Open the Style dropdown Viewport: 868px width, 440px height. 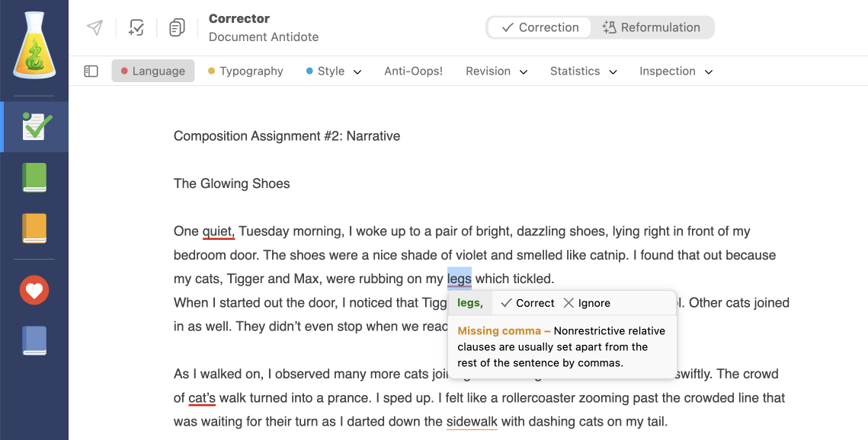click(333, 71)
